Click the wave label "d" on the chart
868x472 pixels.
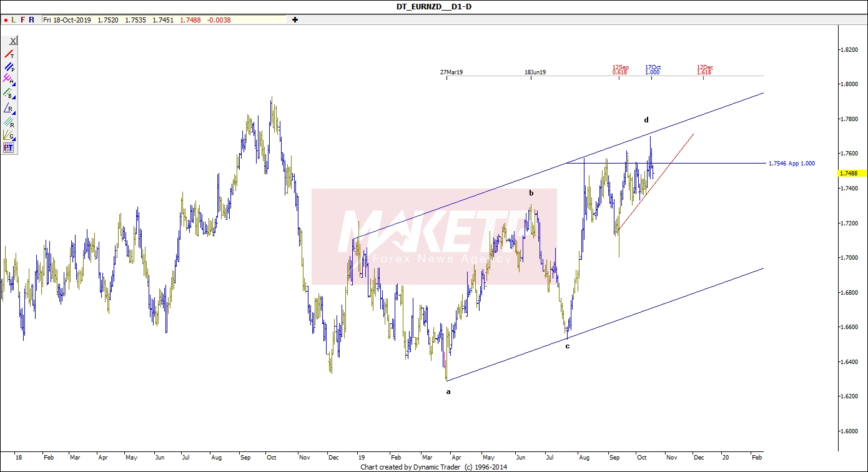(x=646, y=120)
